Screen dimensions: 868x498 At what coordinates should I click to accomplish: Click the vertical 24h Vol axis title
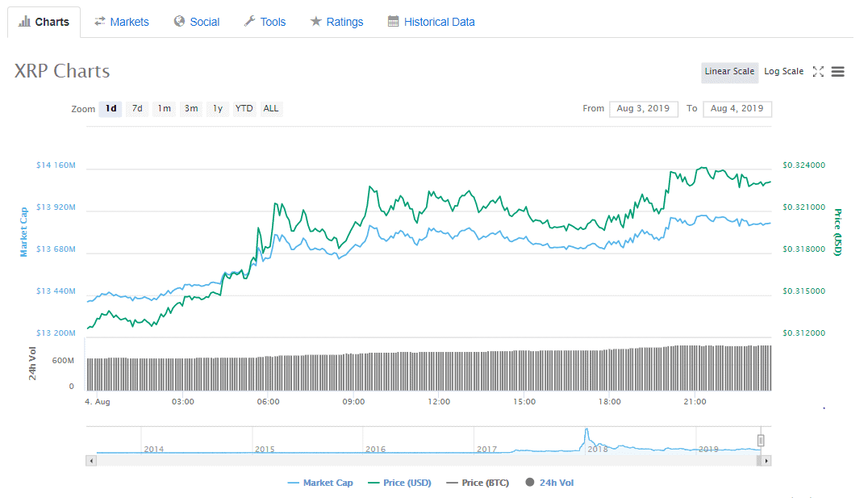32,363
